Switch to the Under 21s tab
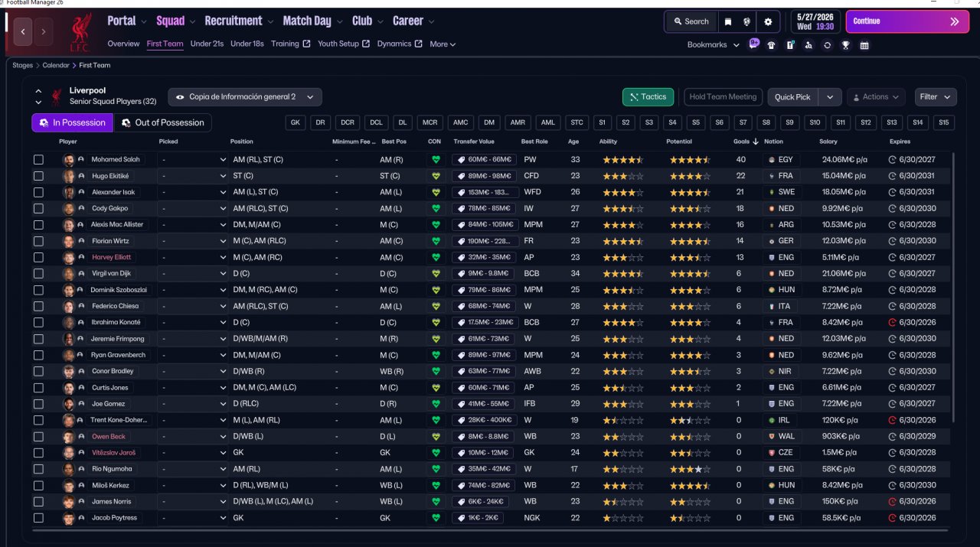This screenshot has height=547, width=980. 207,44
